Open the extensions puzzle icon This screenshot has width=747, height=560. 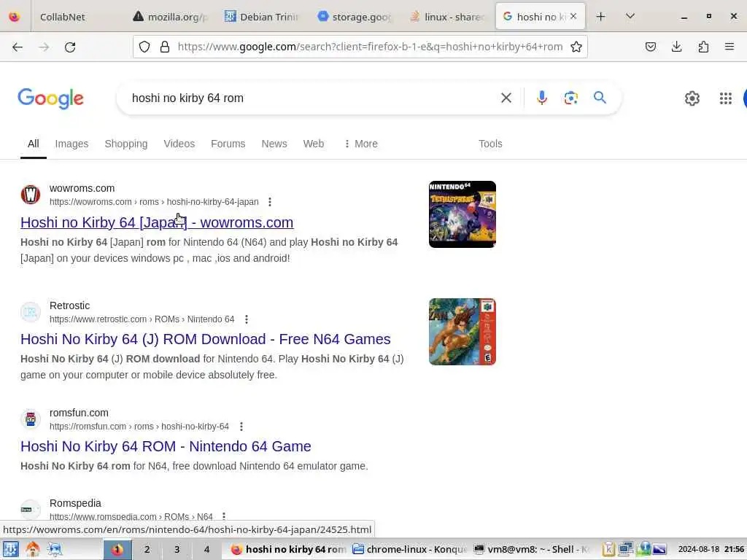pyautogui.click(x=703, y=47)
